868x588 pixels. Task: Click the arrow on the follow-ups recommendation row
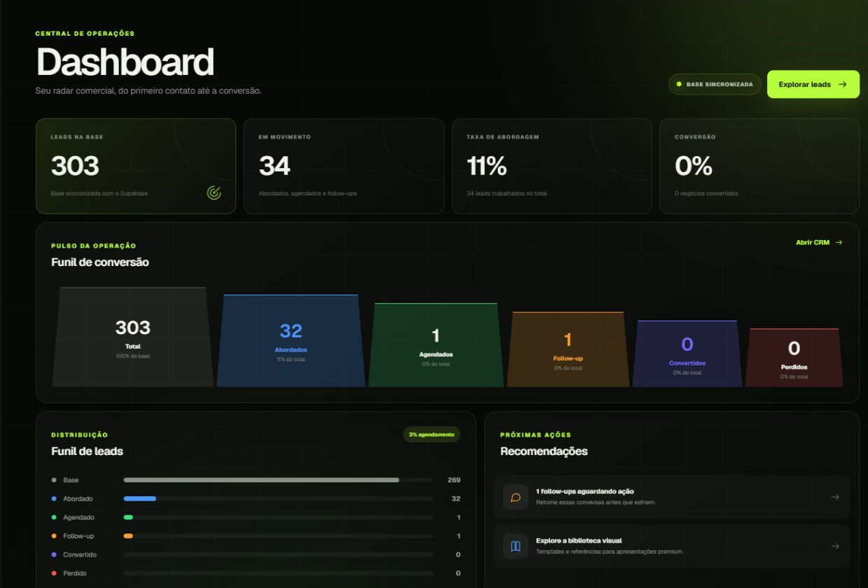(835, 497)
